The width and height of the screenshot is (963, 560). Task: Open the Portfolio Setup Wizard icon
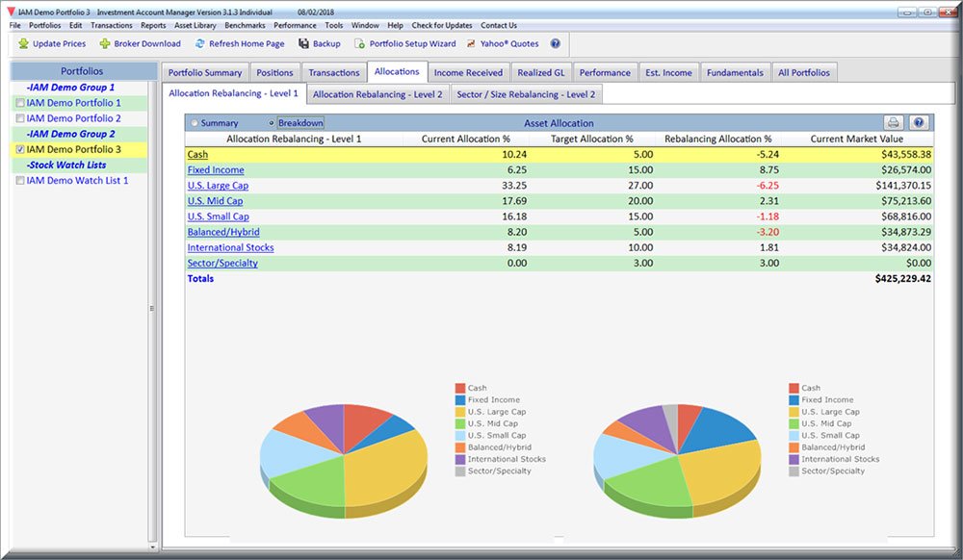coord(359,43)
